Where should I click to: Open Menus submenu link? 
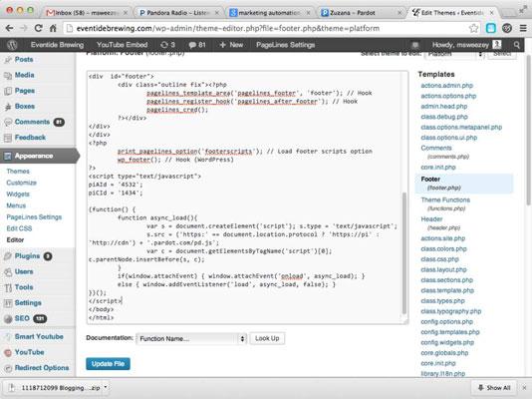16,205
